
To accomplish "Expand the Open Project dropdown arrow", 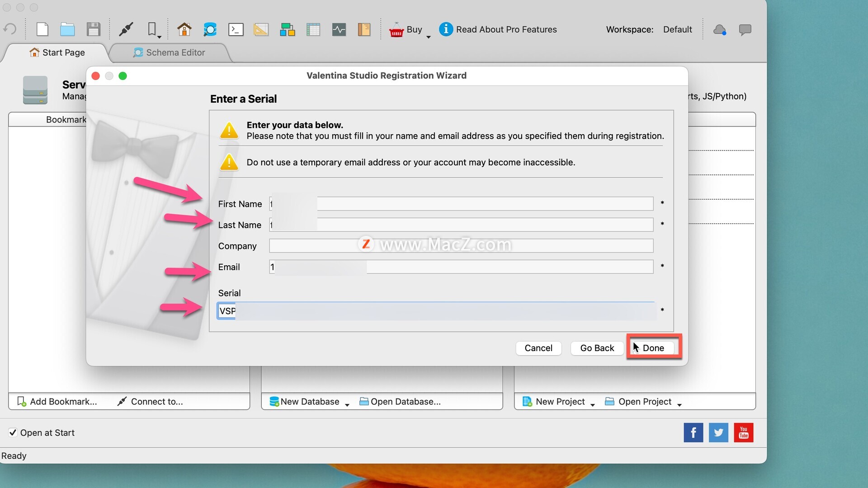I will pos(679,405).
